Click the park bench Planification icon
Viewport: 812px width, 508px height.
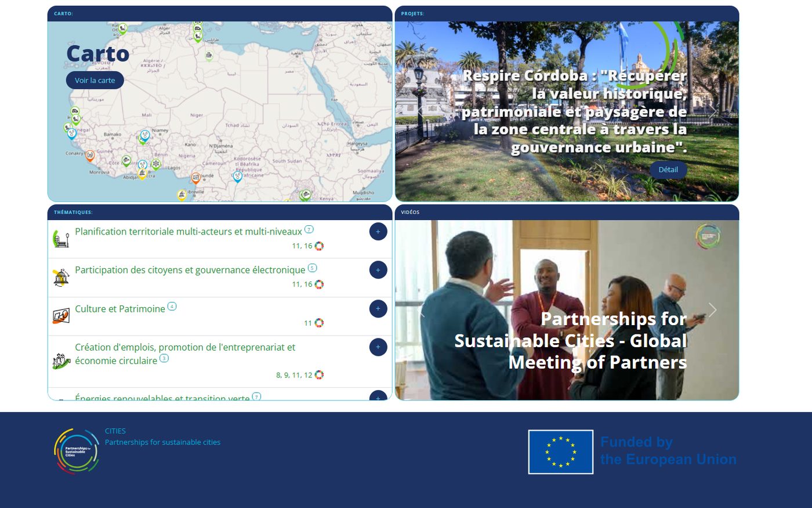[61, 239]
